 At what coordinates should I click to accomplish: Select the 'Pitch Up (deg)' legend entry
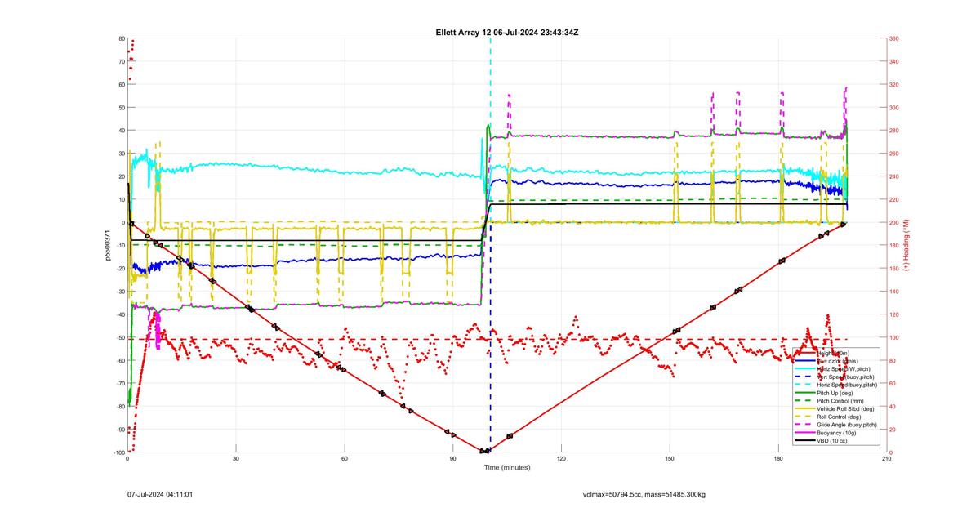click(835, 393)
